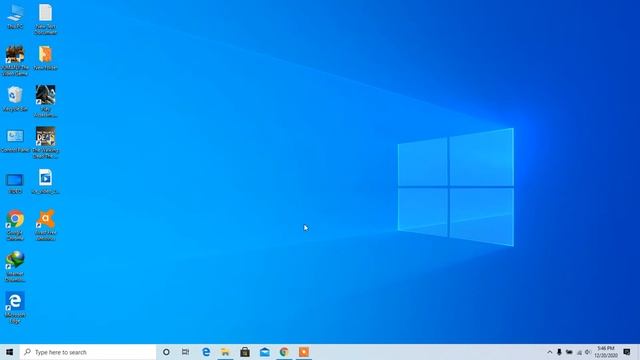Select the orange New folder icon

(45, 58)
